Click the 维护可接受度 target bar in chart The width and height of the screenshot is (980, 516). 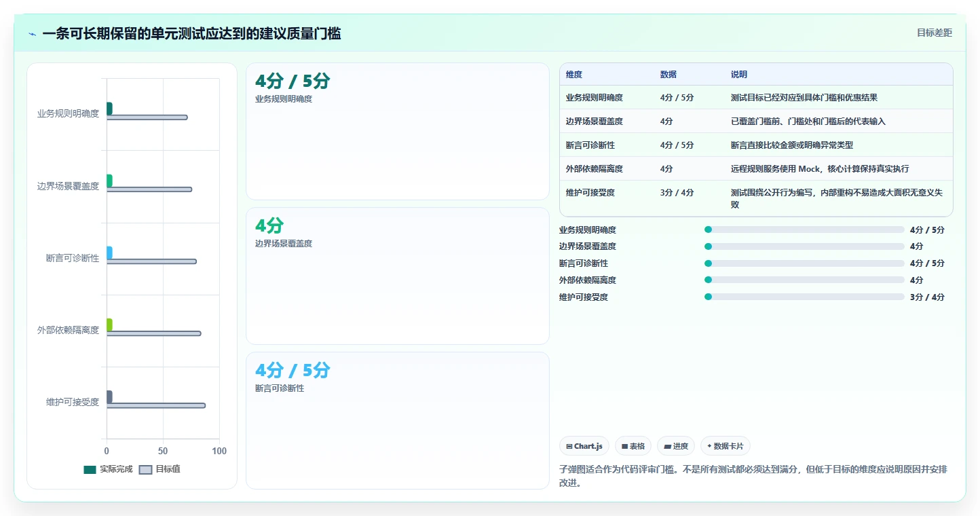(156, 405)
